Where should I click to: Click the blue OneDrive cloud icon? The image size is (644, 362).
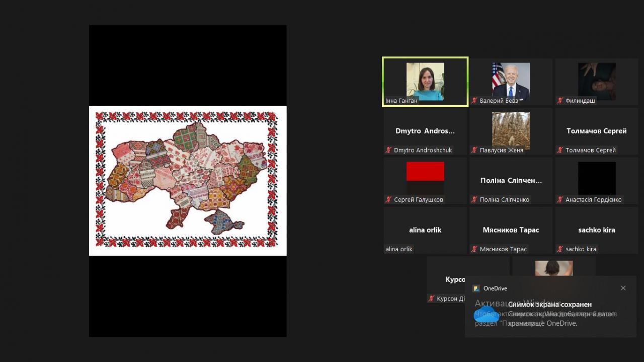coord(486,316)
